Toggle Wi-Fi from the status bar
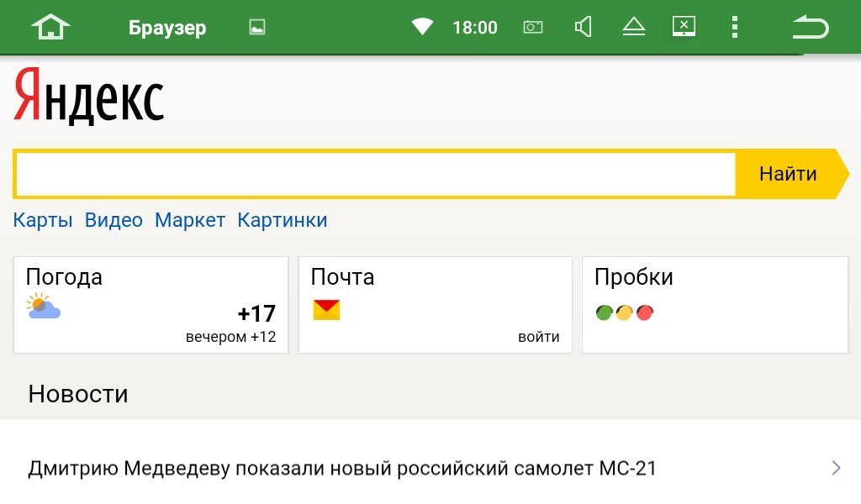The height and width of the screenshot is (504, 861). 422,26
